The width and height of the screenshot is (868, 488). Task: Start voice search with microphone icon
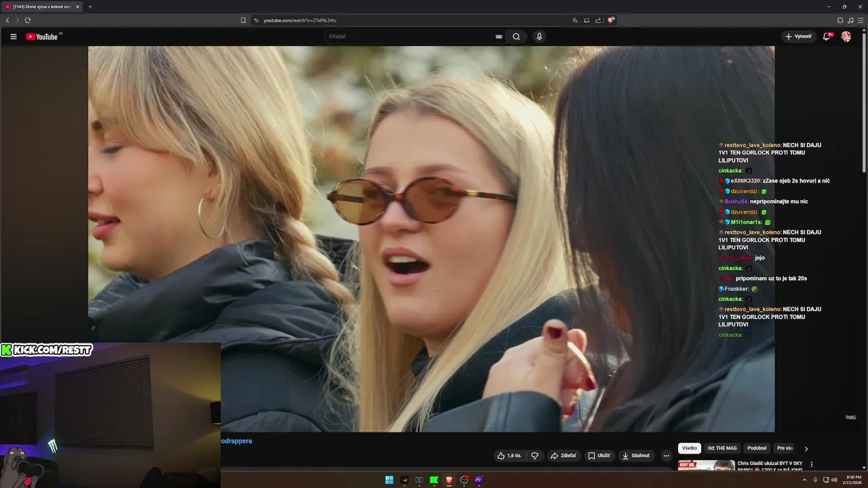point(539,37)
